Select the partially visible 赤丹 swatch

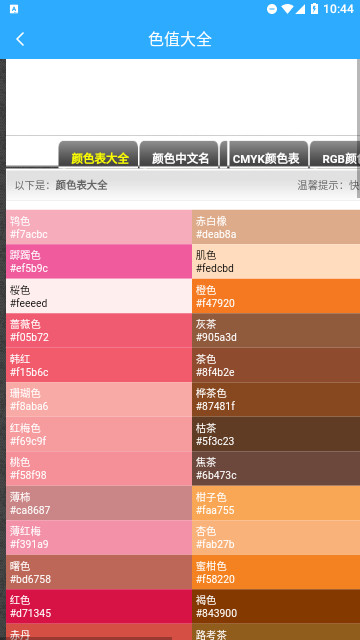pyautogui.click(x=99, y=632)
